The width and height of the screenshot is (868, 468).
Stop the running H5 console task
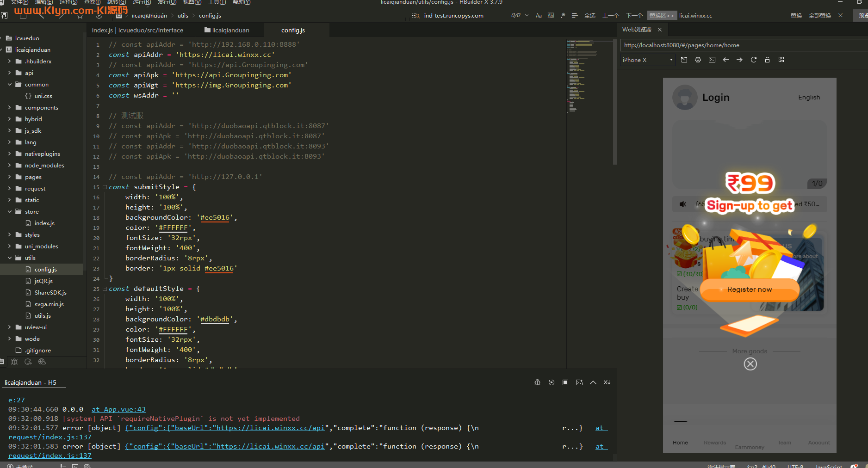(565, 382)
